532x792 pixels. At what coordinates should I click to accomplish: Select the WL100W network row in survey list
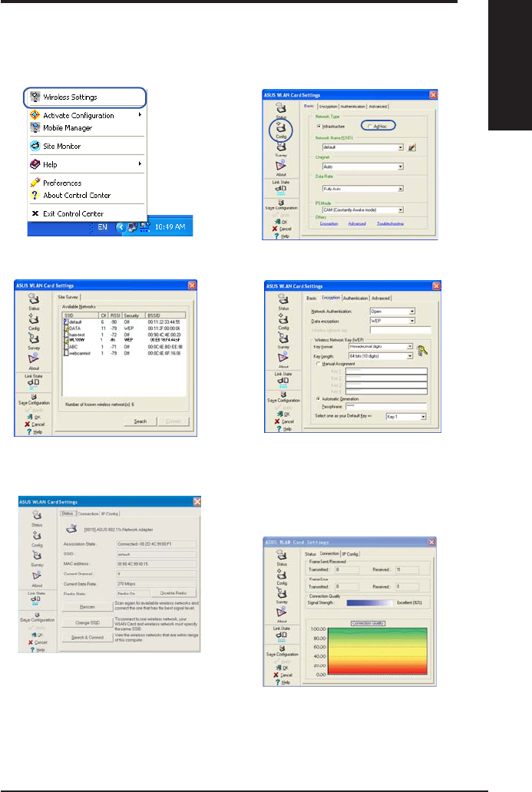(x=124, y=340)
